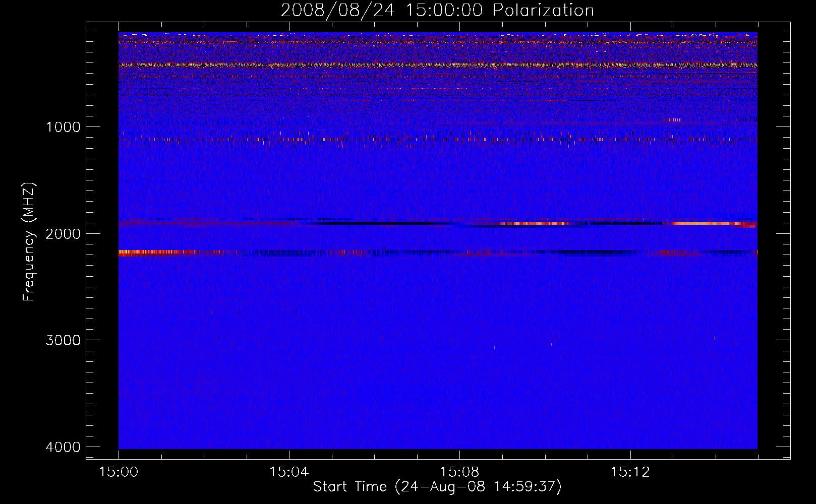
Task: Click the 15:04 time tick label
Action: [289, 472]
